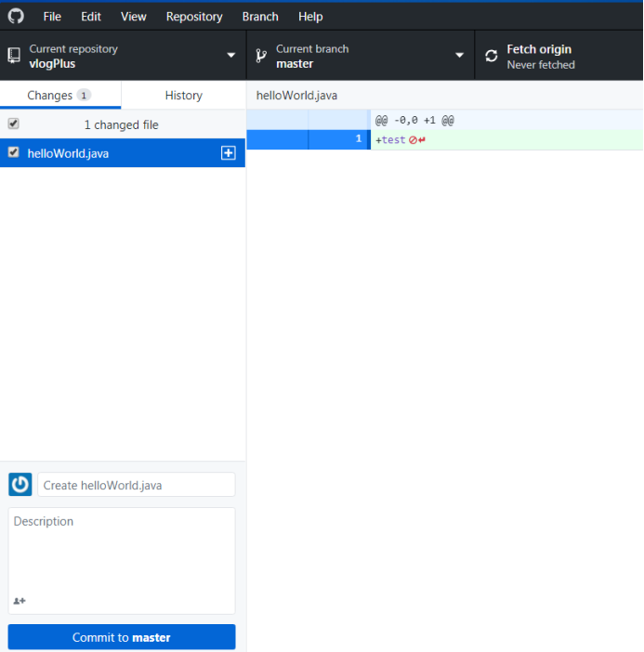This screenshot has width=644, height=652.
Task: Expand the Current repository dropdown
Action: [x=123, y=56]
